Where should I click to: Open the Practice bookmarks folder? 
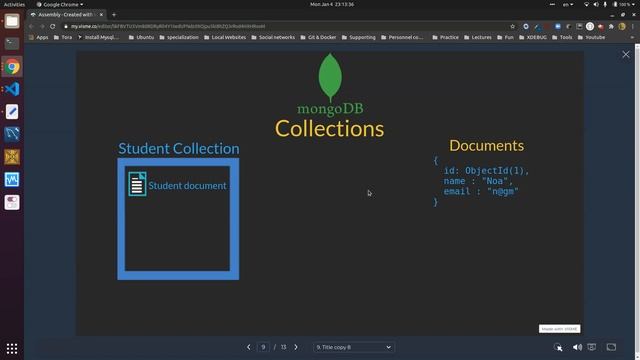tap(445, 37)
